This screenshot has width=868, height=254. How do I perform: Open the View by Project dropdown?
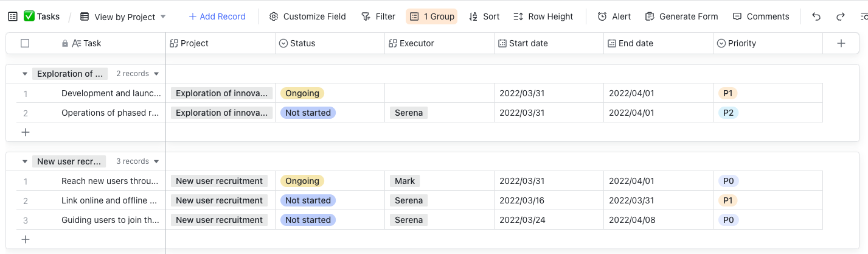123,16
